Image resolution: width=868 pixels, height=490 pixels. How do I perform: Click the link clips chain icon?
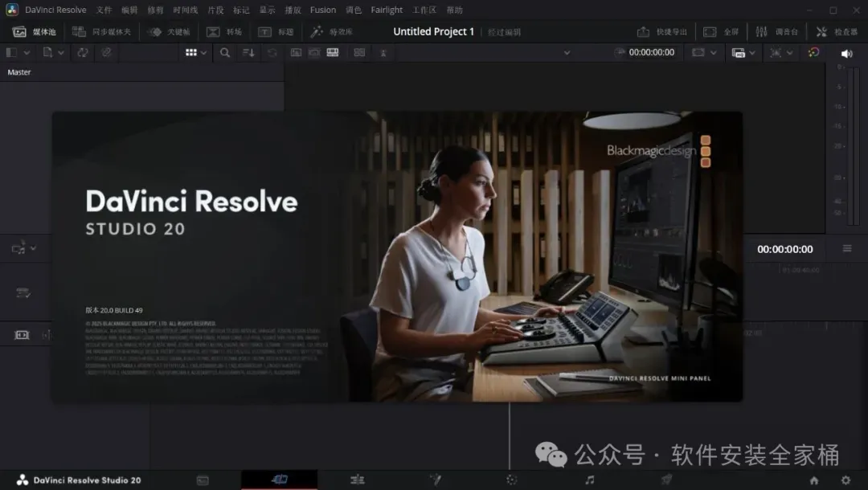click(x=106, y=52)
